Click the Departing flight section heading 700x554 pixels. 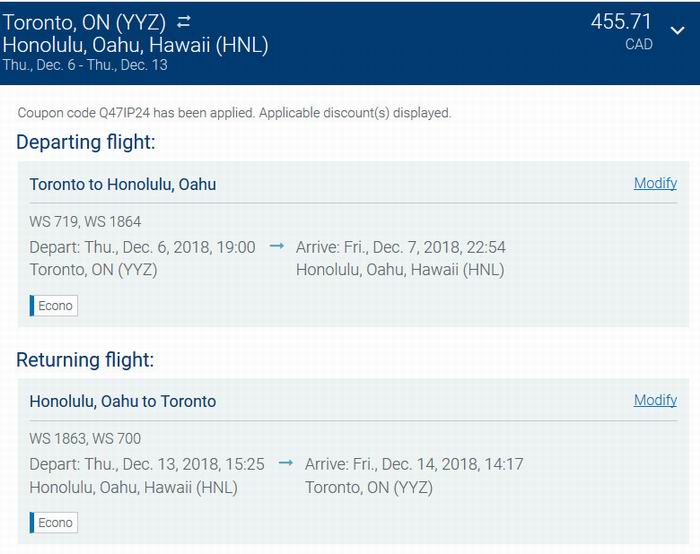[86, 142]
